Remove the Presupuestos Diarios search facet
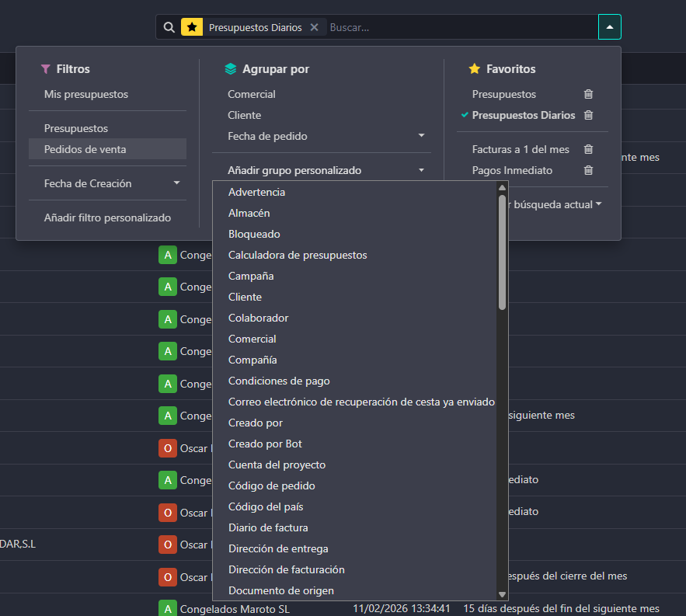This screenshot has width=686, height=616. pyautogui.click(x=314, y=27)
